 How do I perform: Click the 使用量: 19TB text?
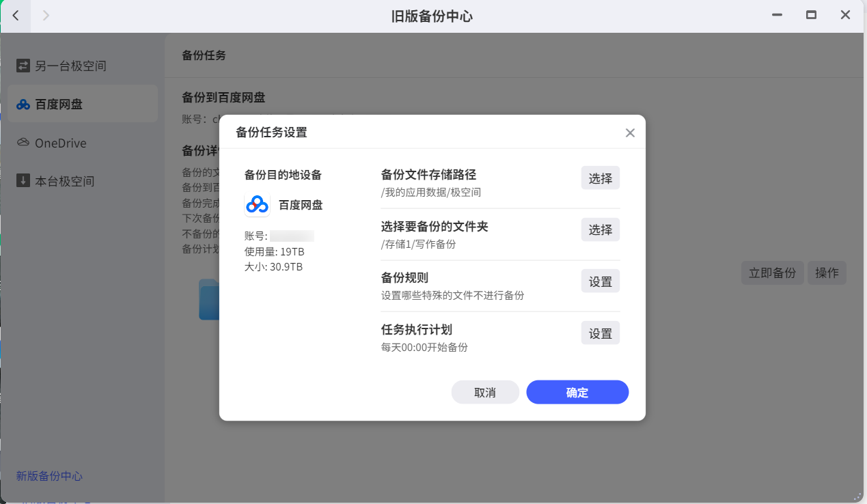pos(275,251)
